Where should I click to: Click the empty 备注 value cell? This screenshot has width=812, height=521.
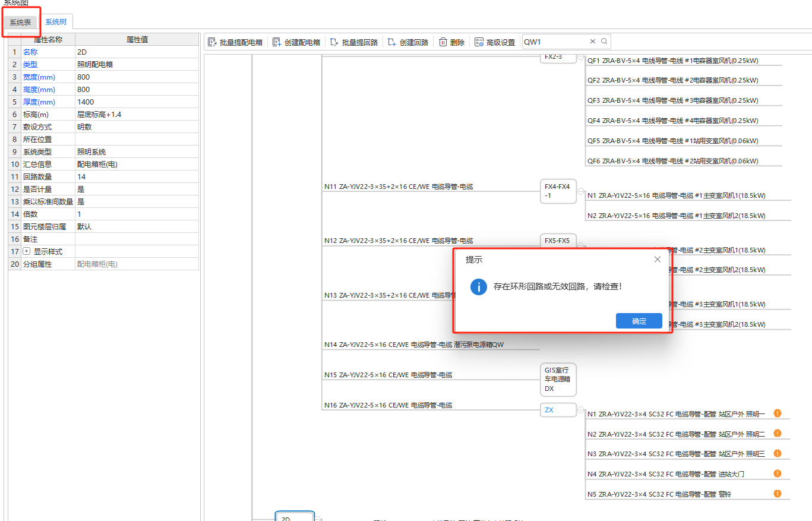click(137, 239)
